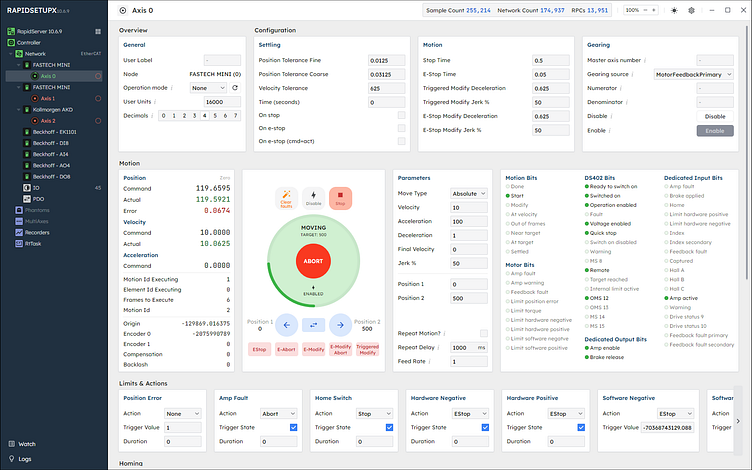Check the On stop setting checkbox
Viewport: 752px width, 470px height.
(x=401, y=116)
